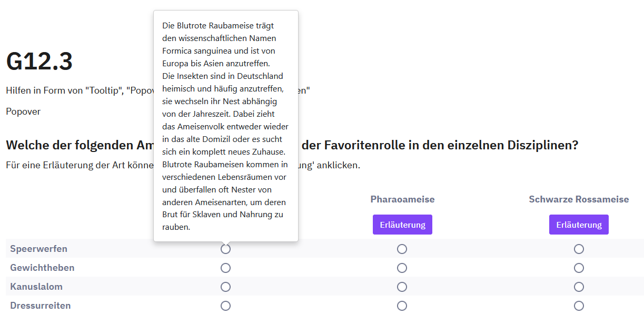Click the Dressurreiten row label

(x=40, y=306)
